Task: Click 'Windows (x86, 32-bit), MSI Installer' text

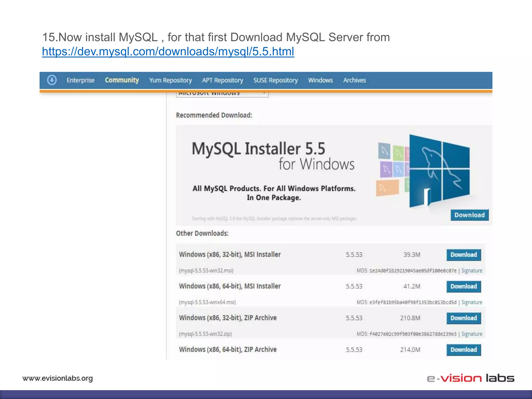Action: pyautogui.click(x=230, y=255)
